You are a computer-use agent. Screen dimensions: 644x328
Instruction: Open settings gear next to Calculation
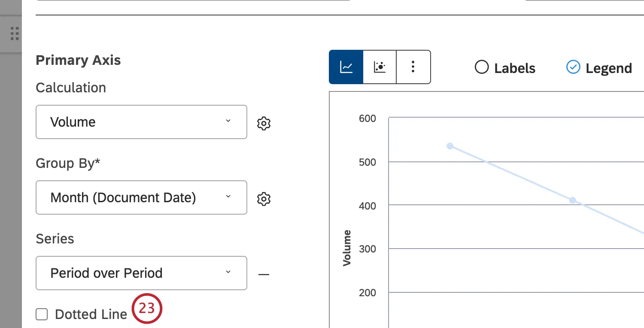[264, 123]
